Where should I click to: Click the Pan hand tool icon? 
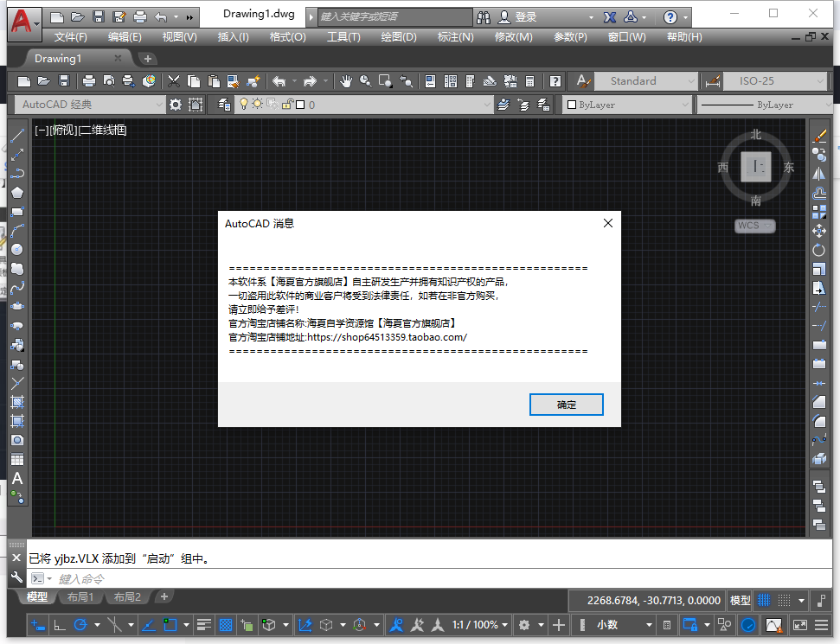click(x=346, y=81)
